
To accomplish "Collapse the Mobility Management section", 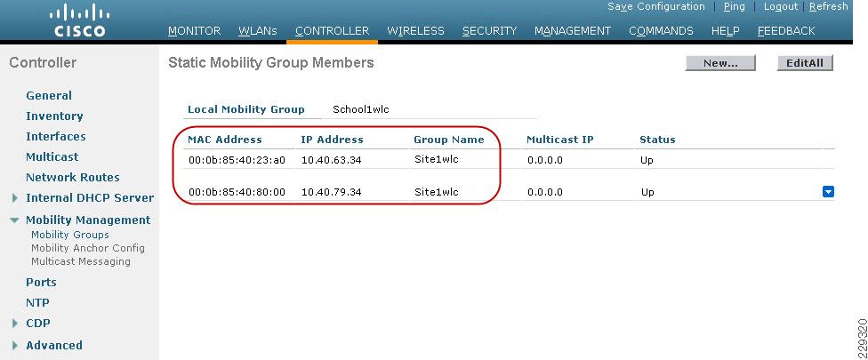I will click(14, 220).
